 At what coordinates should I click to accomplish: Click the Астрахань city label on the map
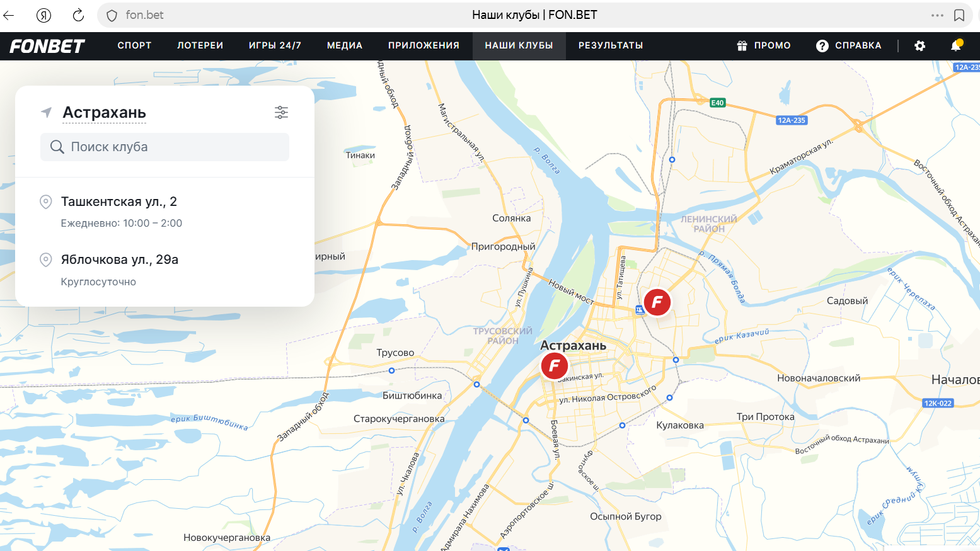click(574, 346)
